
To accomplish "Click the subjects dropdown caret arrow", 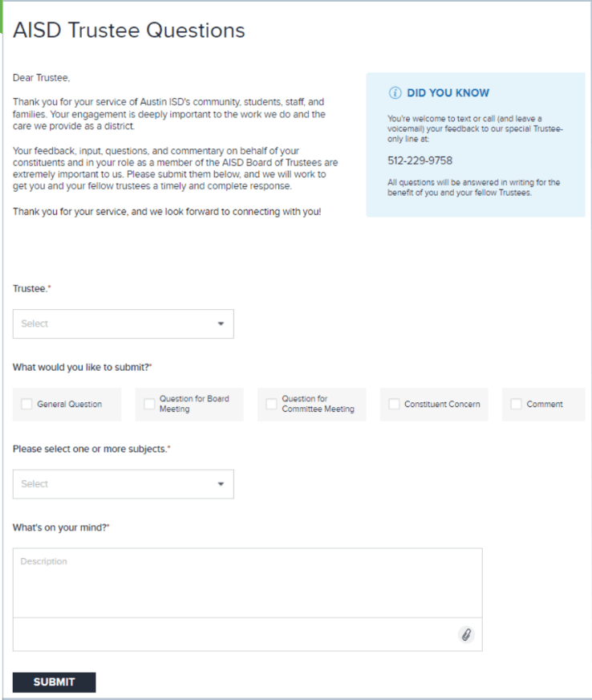I will [221, 484].
